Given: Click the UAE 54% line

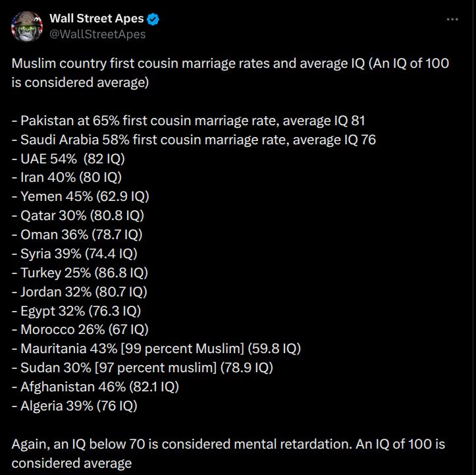Looking at the screenshot, I should 68,159.
